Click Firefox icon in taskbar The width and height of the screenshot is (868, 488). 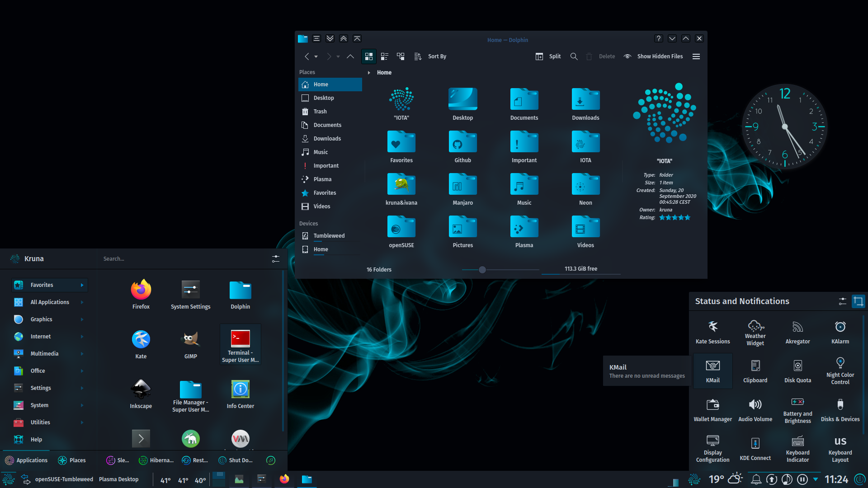(x=284, y=479)
